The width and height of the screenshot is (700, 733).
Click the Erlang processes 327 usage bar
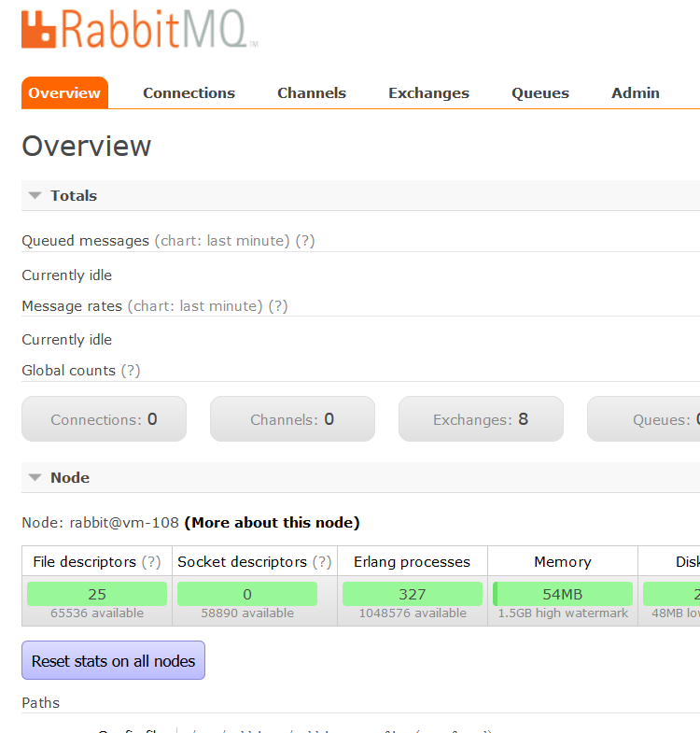[x=413, y=594]
